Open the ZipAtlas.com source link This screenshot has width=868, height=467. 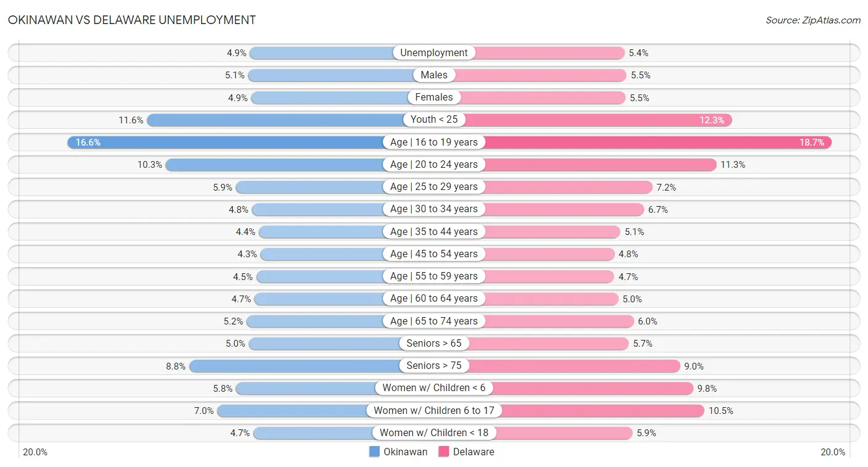pyautogui.click(x=812, y=20)
